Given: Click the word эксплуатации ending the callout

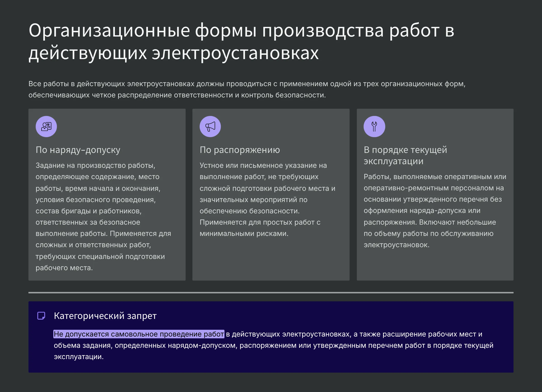Looking at the screenshot, I should (78, 357).
